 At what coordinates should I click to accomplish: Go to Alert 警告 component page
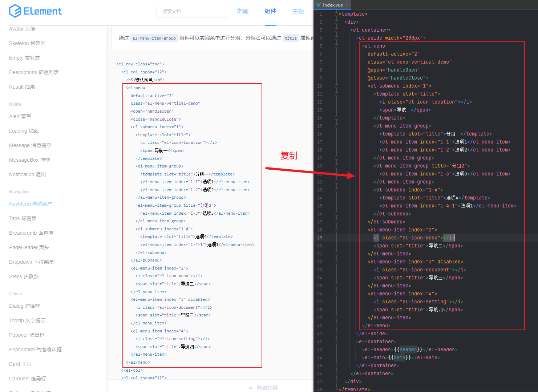[x=20, y=116]
